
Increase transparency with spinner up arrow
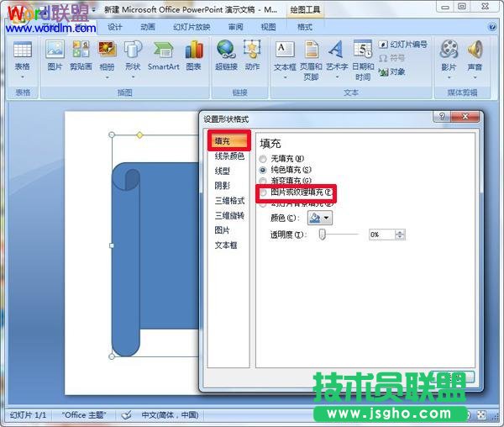click(400, 232)
